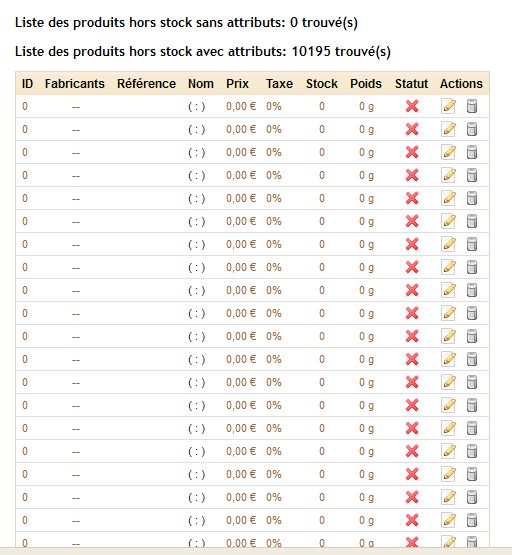Open the pencil edit icon in the first row
The width and height of the screenshot is (512, 555).
448,106
